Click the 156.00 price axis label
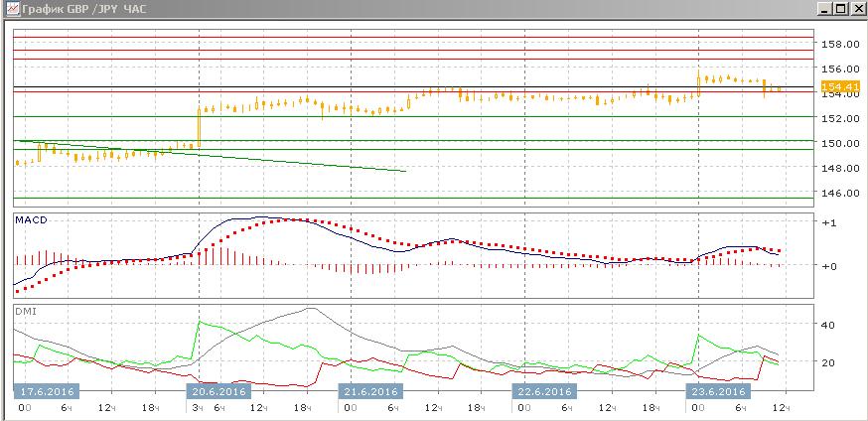This screenshot has height=421, width=868. pos(842,69)
